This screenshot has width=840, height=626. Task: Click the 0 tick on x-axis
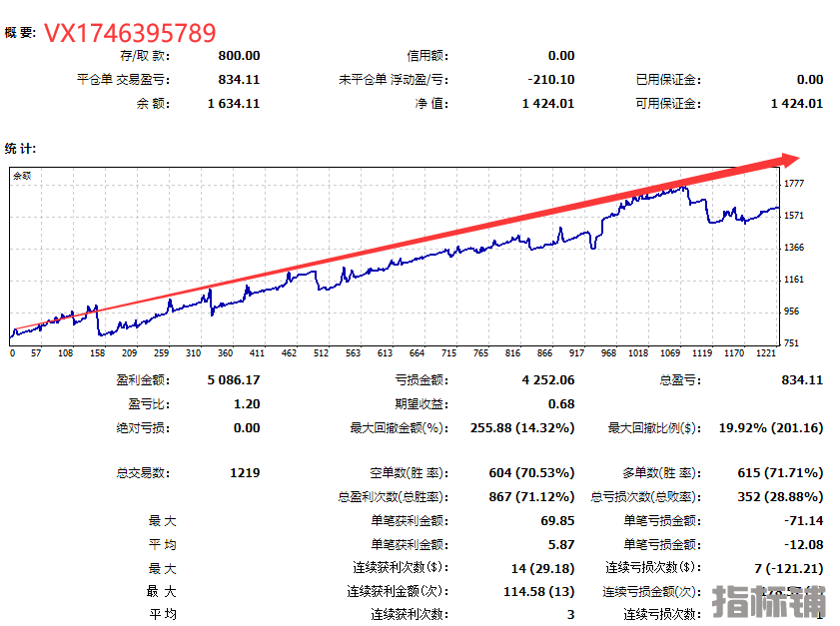coord(12,353)
